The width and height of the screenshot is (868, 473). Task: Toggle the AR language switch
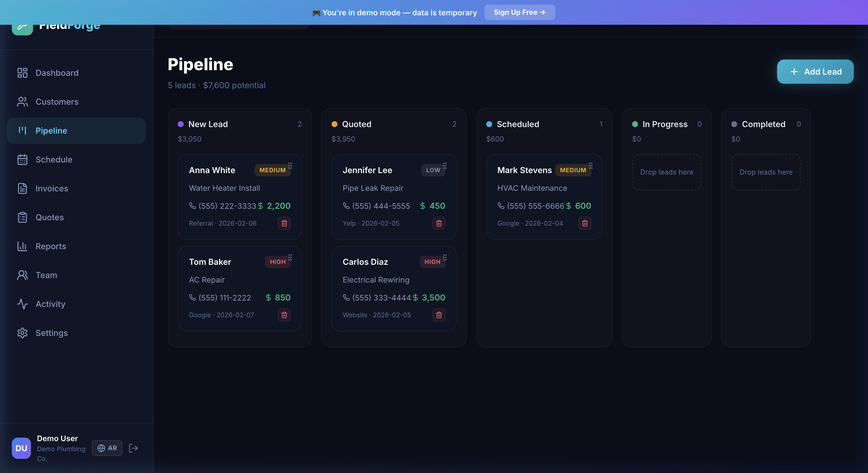(107, 448)
